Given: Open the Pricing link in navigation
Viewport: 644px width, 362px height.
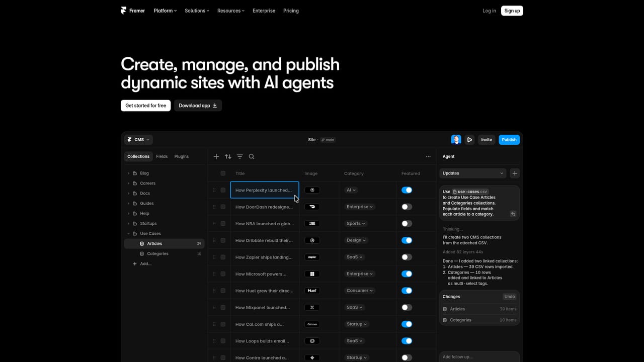Looking at the screenshot, I should 291,11.
